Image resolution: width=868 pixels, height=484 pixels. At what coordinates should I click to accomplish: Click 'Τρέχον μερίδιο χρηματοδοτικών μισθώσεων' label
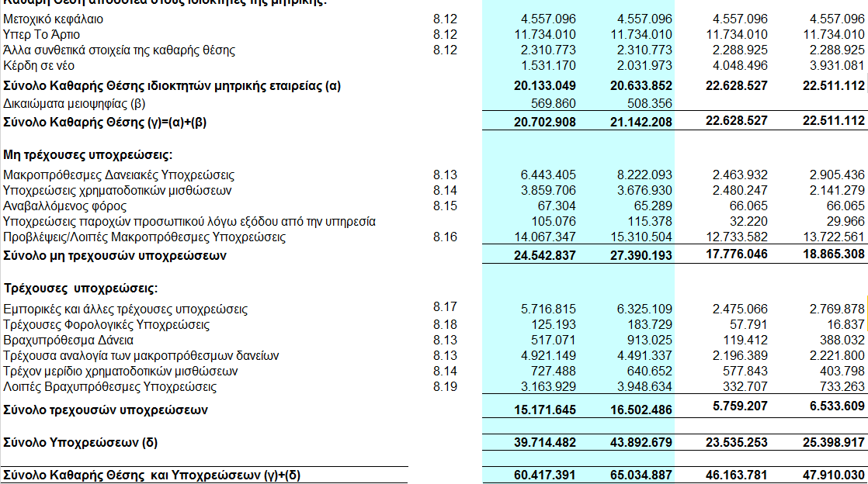tap(120, 372)
